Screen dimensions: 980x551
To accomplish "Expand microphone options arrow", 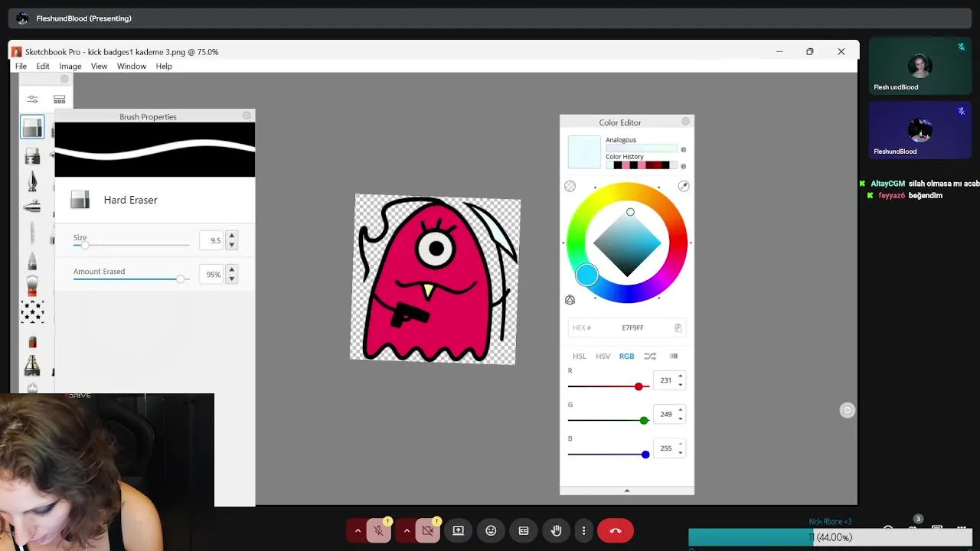I will point(358,530).
